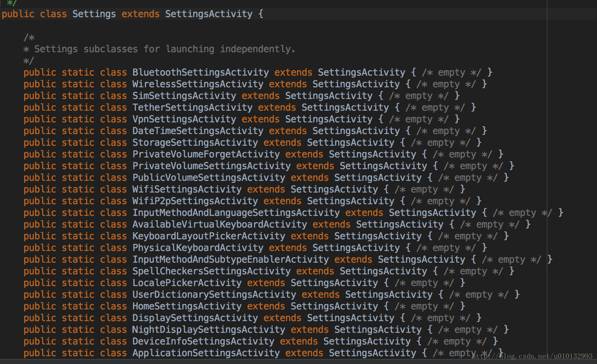This screenshot has height=364, width=597.
Task: Select InputMethodAndSubtypeEnablerActivity class name
Action: click(231, 260)
